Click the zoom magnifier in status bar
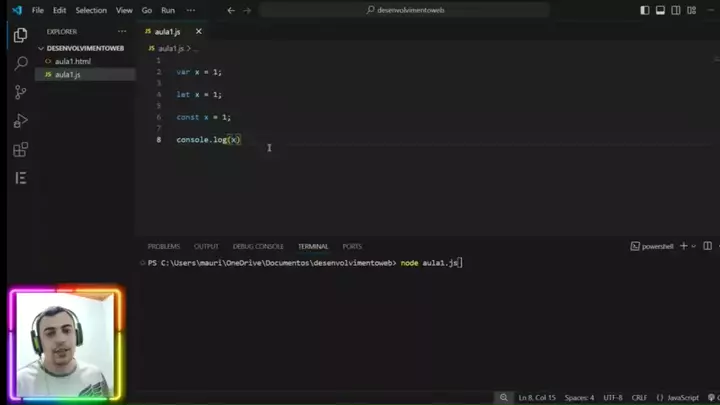 (504, 397)
